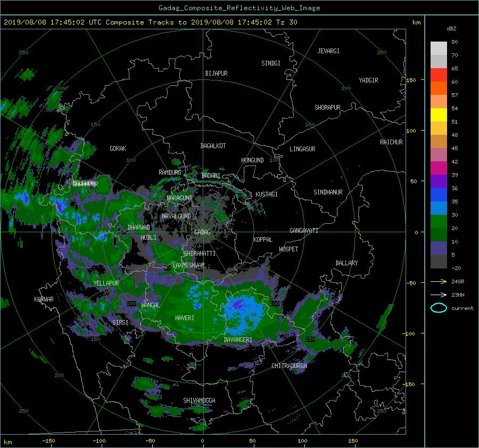Pick the light gray 70-80 dBZ swatch
Screen dimensions: 479x448
coord(439,48)
